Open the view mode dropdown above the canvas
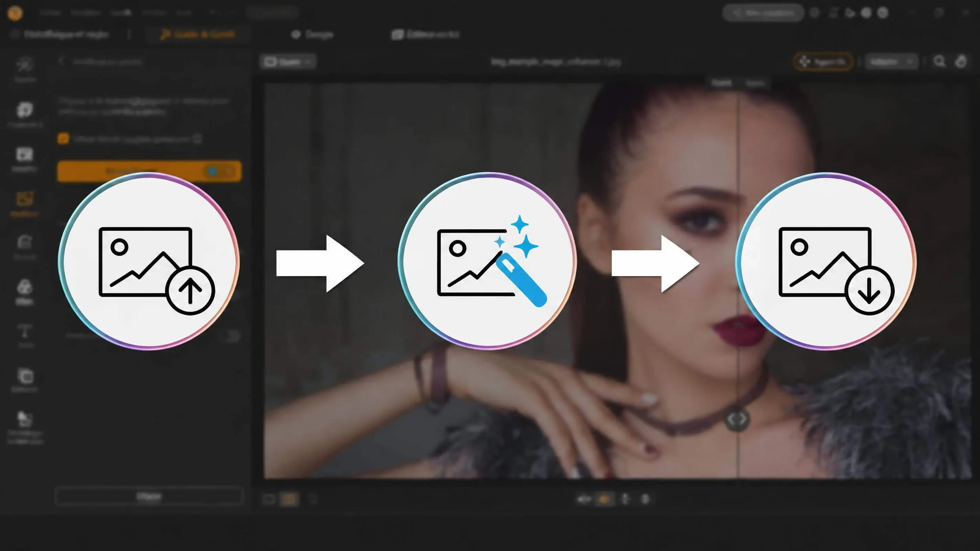Screen dimensions: 980x551 point(288,62)
